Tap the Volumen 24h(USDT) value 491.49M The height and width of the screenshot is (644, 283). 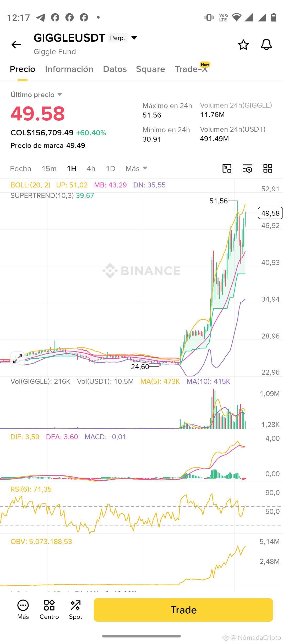tap(214, 139)
